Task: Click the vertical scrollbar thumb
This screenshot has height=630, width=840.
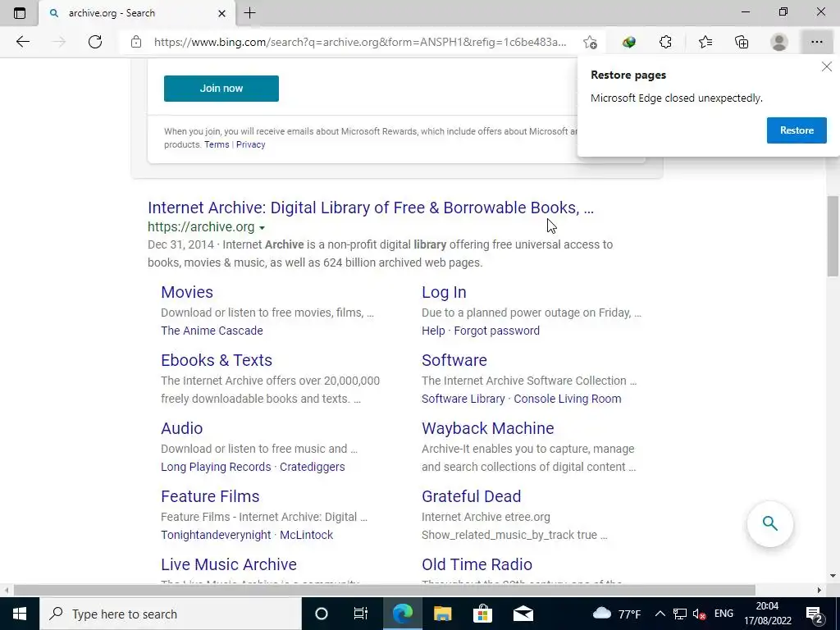Action: [833, 235]
